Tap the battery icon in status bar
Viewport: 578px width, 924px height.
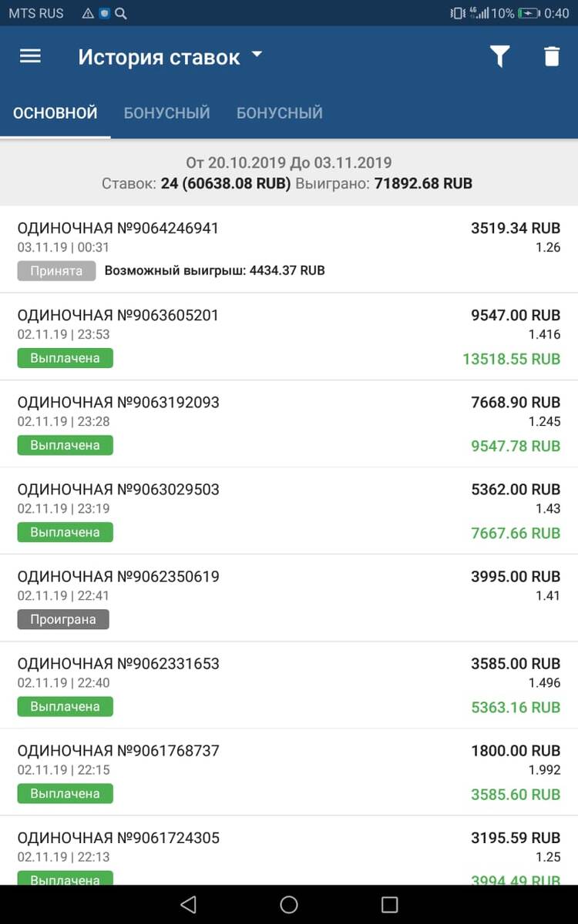(x=529, y=13)
